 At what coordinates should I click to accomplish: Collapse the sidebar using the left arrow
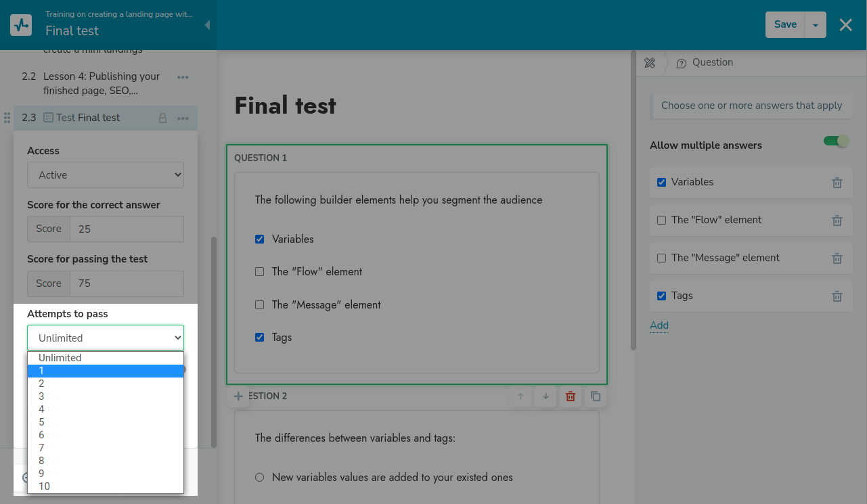207,25
